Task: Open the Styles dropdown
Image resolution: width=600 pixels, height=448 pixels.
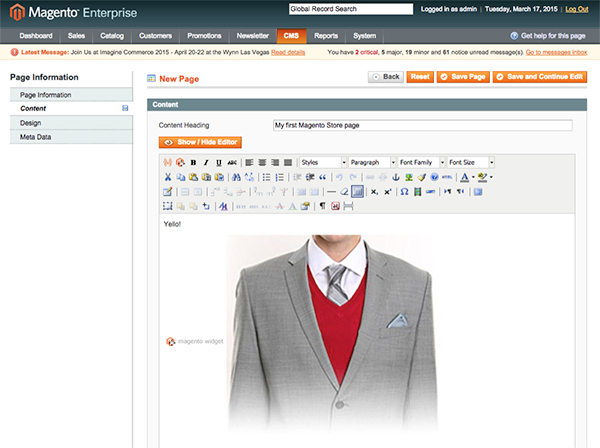Action: (x=323, y=162)
